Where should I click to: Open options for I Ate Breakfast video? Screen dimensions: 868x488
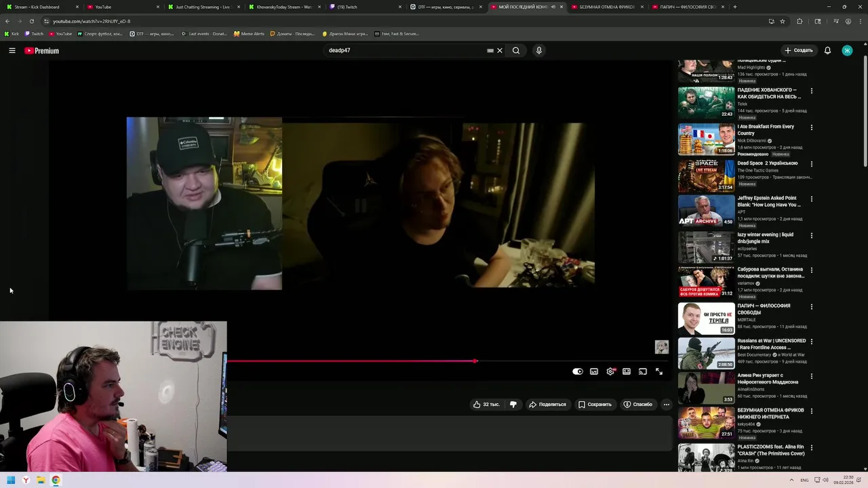coord(812,127)
